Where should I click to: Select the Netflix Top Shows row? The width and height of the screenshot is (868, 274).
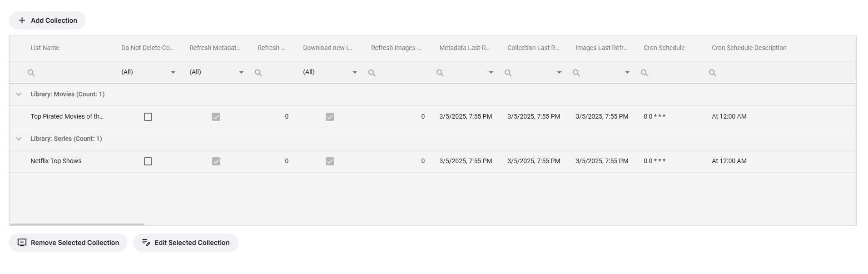56,161
